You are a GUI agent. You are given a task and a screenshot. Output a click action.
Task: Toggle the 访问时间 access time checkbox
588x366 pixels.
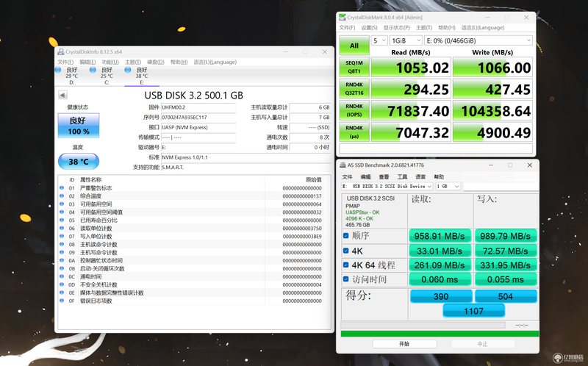point(345,279)
